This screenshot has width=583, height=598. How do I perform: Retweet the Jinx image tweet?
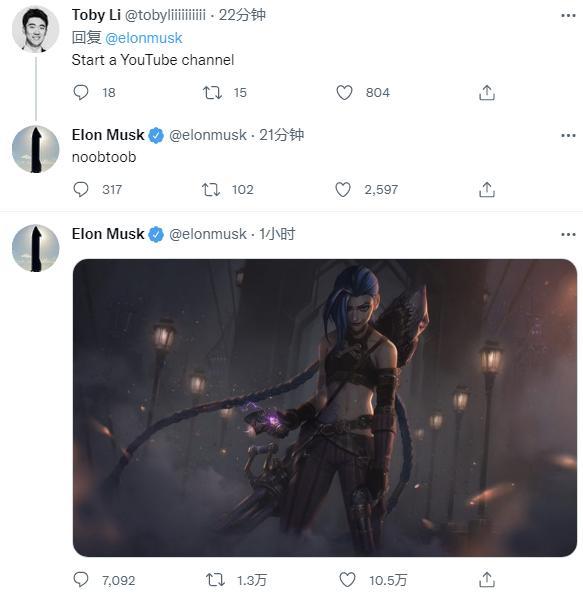tap(215, 580)
